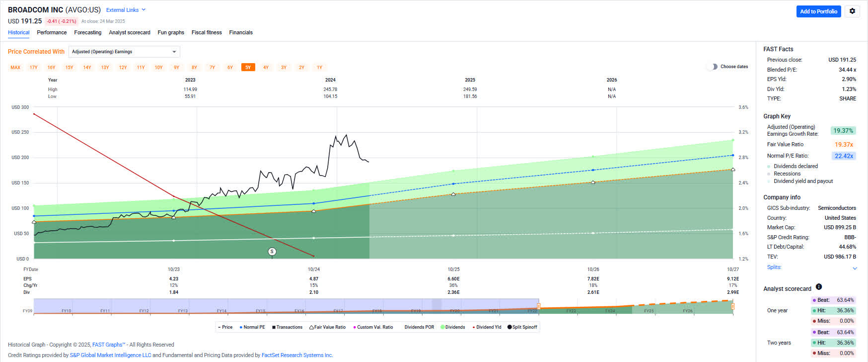Image resolution: width=868 pixels, height=362 pixels.
Task: Toggle Custom Val. Ratio legend item
Action: 372,327
